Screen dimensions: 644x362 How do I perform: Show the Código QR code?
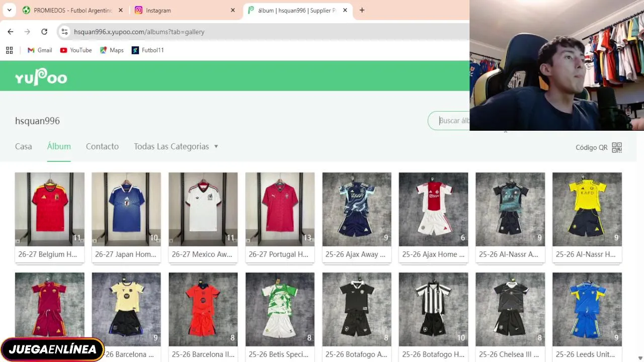tap(599, 147)
